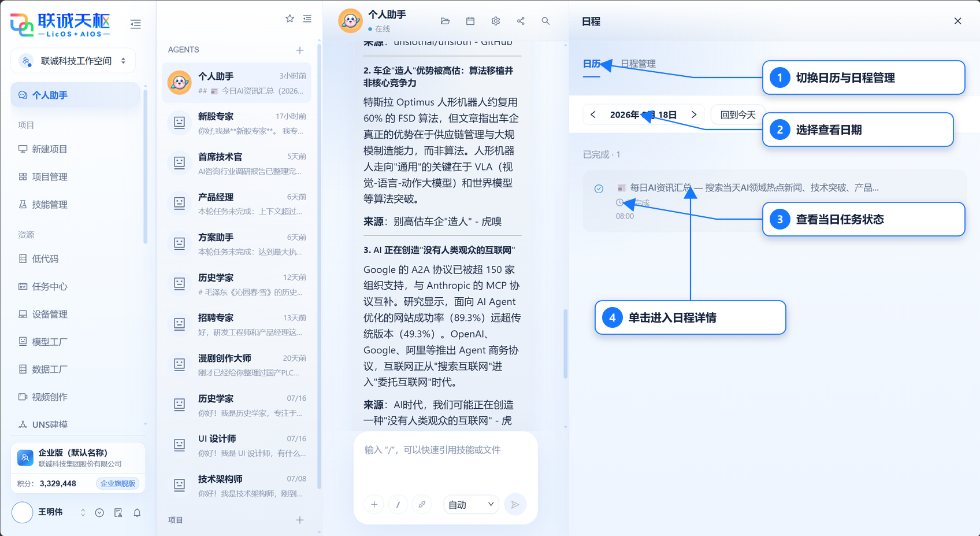Viewport: 980px width, 536px height.
Task: Click the share icon in chat header
Action: click(521, 21)
